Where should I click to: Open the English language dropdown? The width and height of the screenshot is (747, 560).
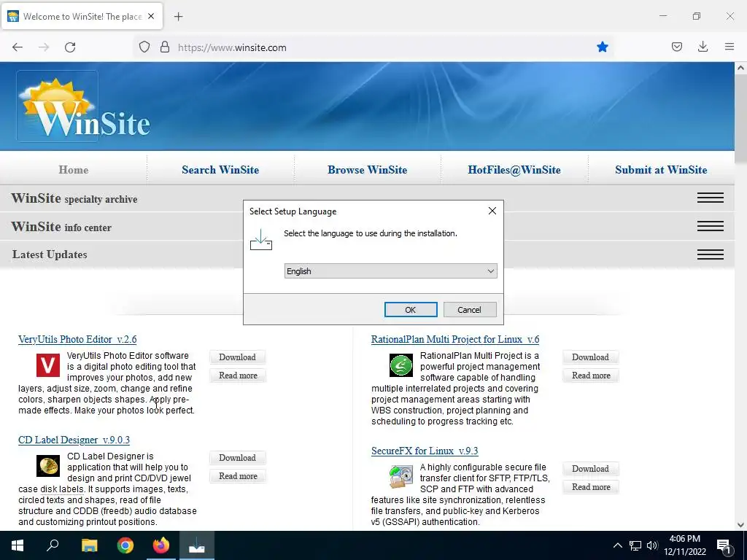click(x=391, y=271)
